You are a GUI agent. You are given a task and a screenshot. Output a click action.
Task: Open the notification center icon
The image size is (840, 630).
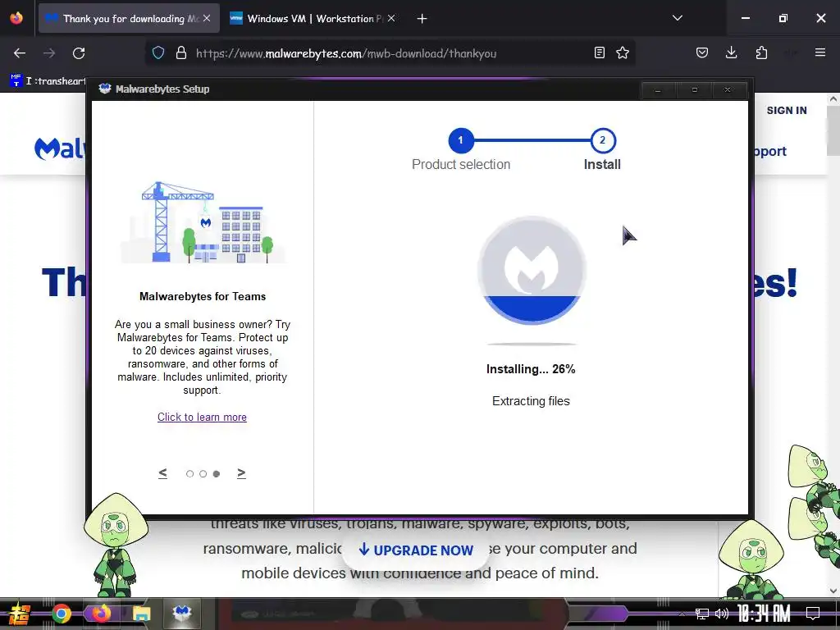(x=813, y=614)
